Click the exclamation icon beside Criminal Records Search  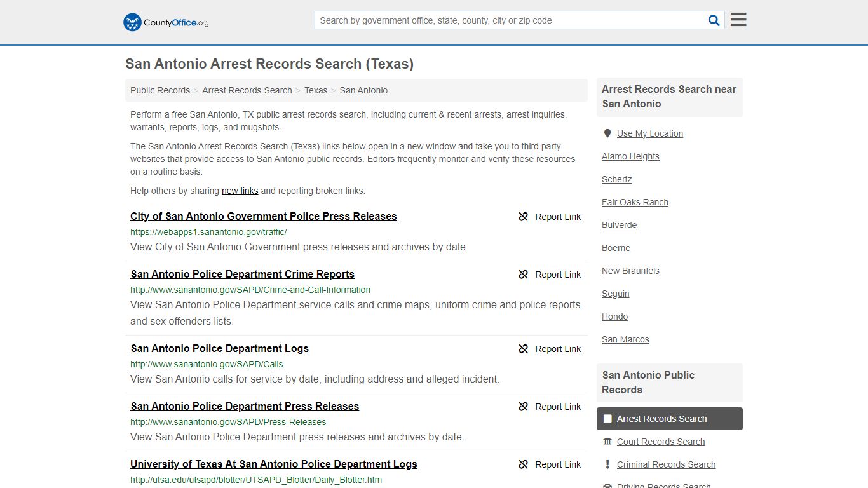608,464
